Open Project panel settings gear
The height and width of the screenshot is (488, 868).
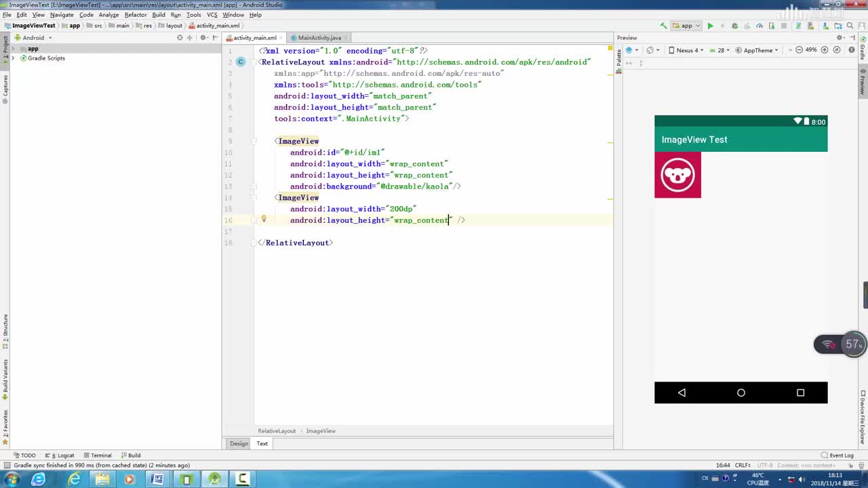point(203,38)
